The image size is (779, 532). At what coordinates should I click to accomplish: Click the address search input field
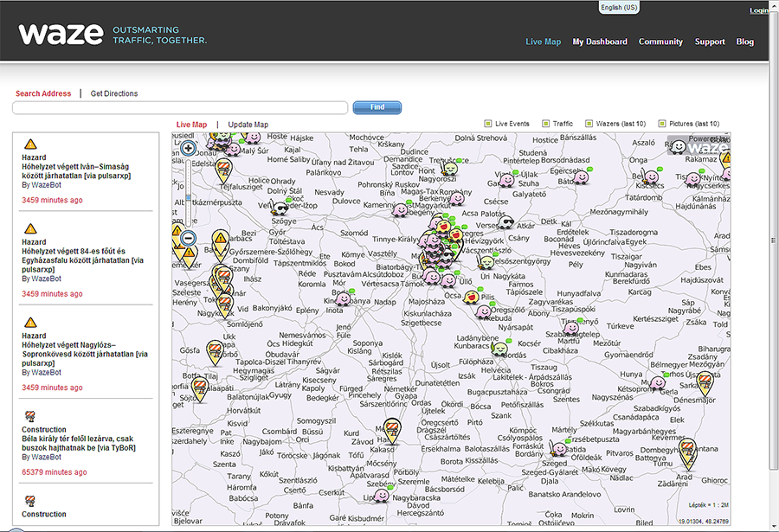pyautogui.click(x=180, y=108)
